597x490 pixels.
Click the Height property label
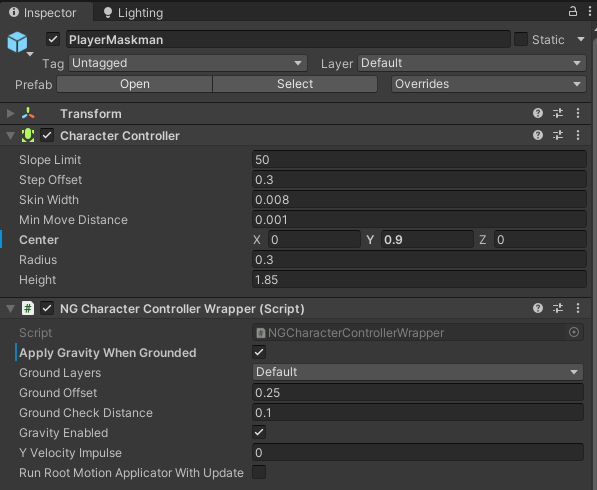pos(38,280)
